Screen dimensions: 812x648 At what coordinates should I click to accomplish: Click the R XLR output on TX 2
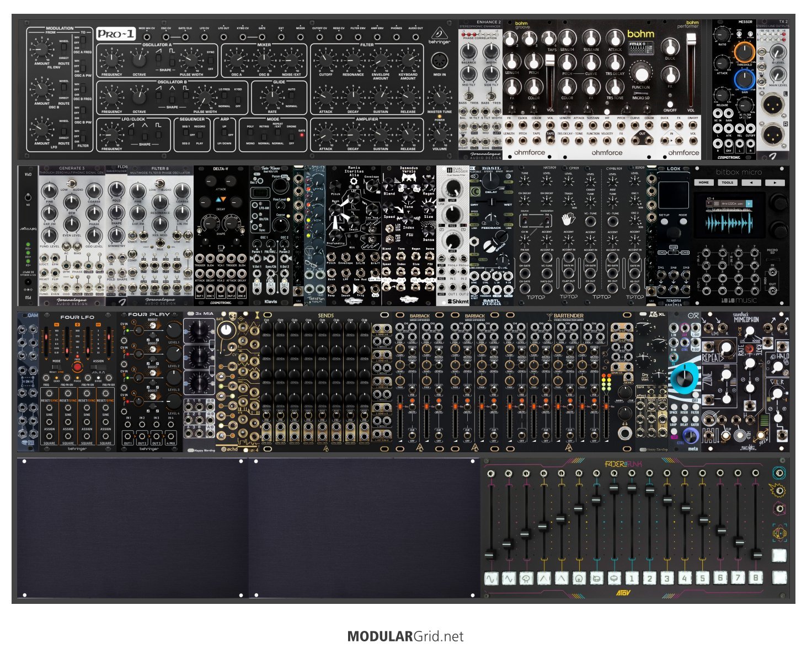coord(774,135)
